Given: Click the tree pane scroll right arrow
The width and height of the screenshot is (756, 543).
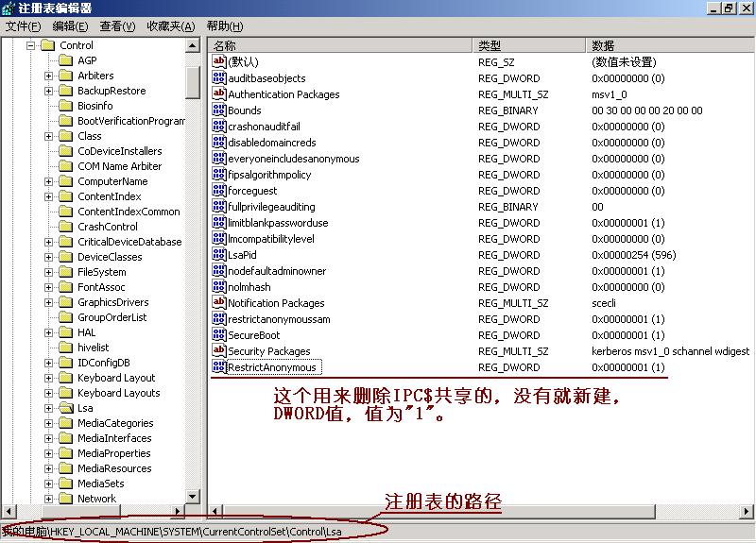Looking at the screenshot, I should (178, 511).
